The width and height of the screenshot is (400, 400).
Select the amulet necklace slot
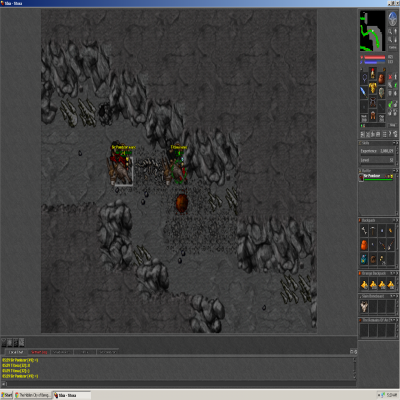click(364, 78)
